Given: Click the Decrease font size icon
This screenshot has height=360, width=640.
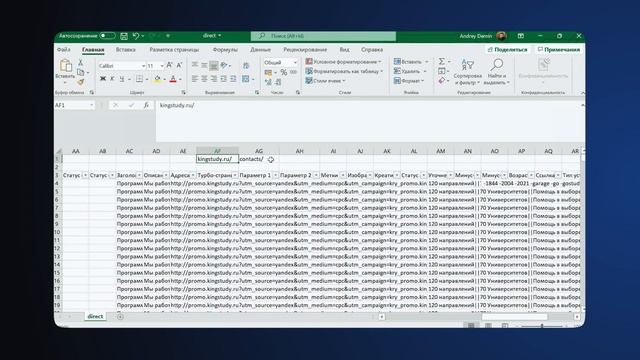Looking at the screenshot, I should tap(179, 65).
